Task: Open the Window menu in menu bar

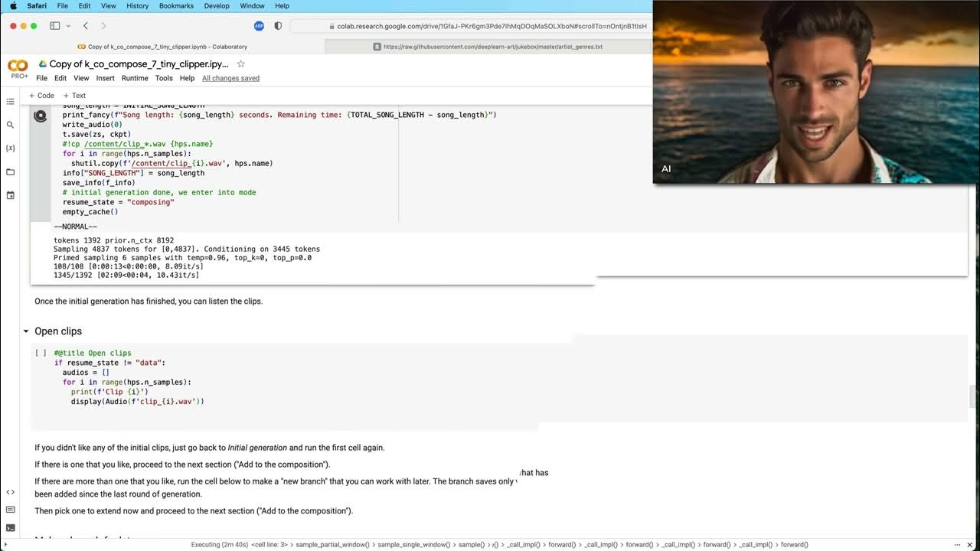Action: (252, 5)
